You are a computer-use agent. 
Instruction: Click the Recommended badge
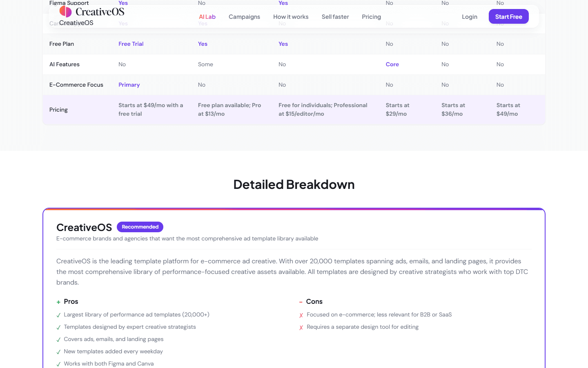click(140, 227)
